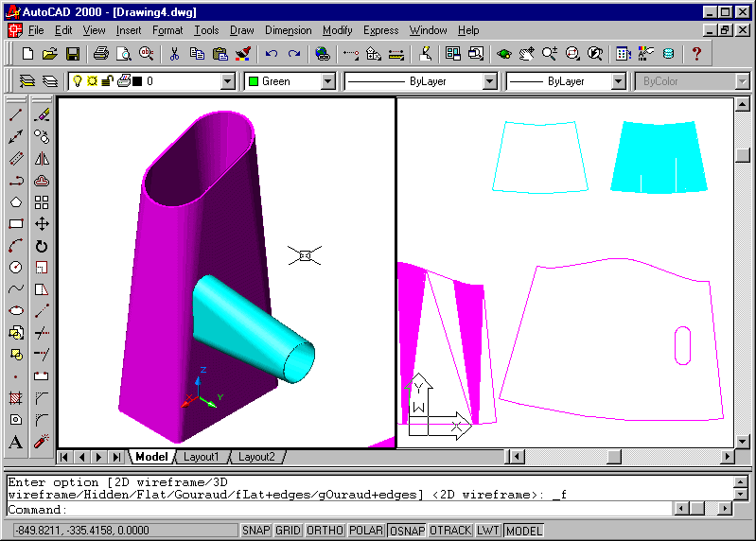Click the New drawing icon

click(27, 54)
